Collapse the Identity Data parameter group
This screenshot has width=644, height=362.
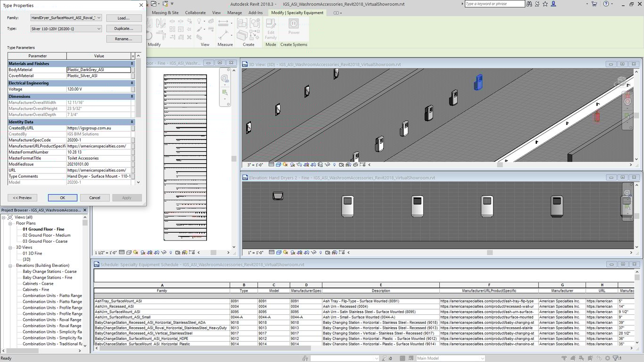132,122
